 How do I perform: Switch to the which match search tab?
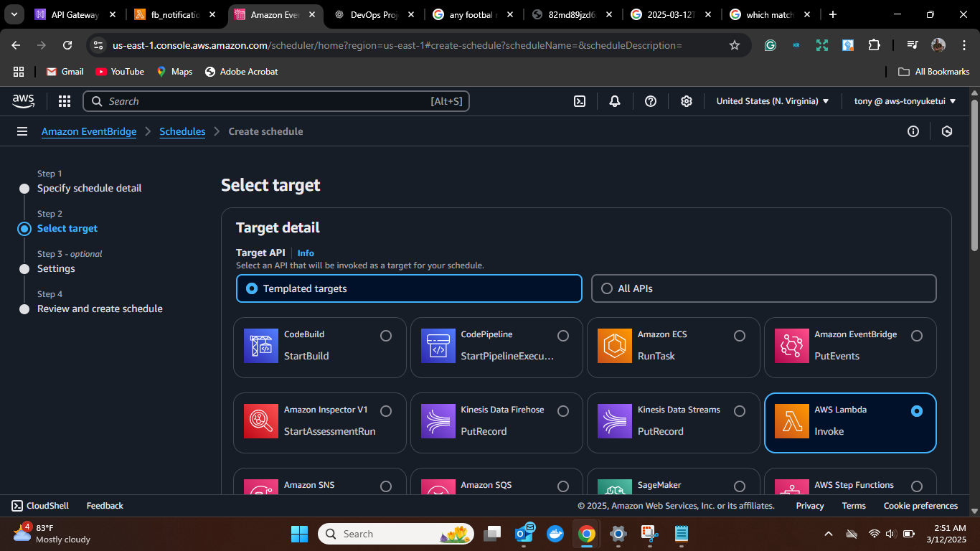771,14
